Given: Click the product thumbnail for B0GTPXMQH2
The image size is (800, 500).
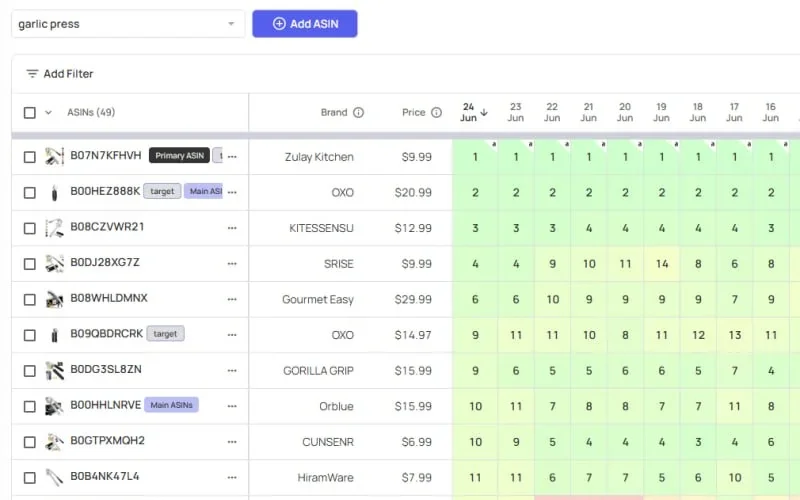Looking at the screenshot, I should coord(54,442).
